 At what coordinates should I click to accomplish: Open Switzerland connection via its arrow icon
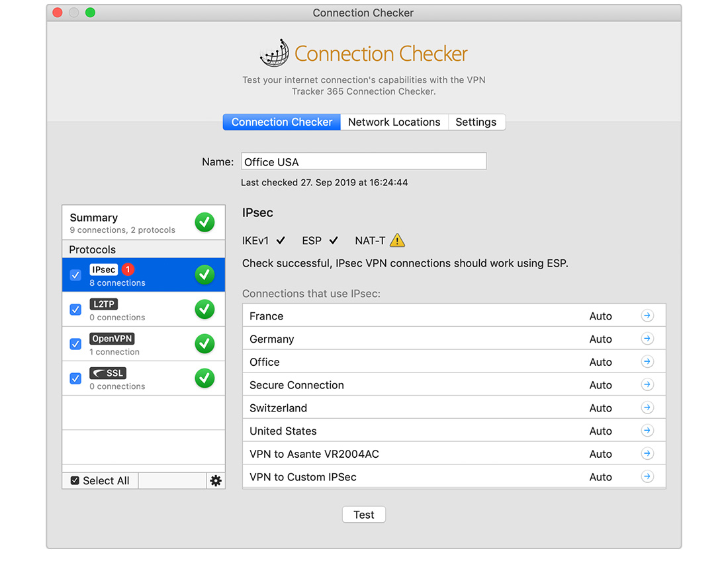647,408
